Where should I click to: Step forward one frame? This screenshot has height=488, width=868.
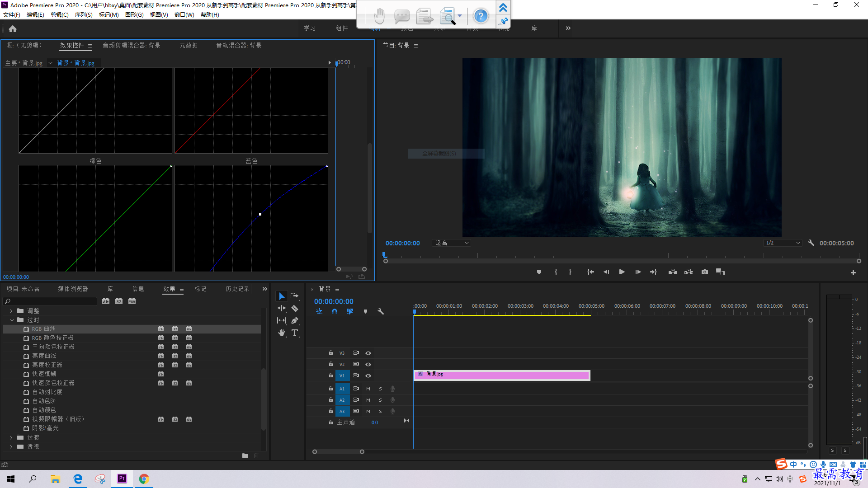pos(638,272)
